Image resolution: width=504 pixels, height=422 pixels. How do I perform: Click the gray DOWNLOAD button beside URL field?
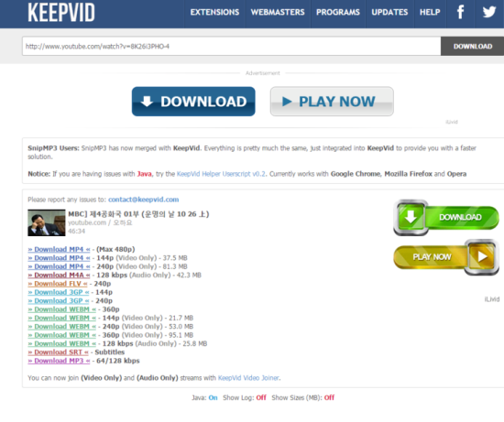[x=473, y=47]
